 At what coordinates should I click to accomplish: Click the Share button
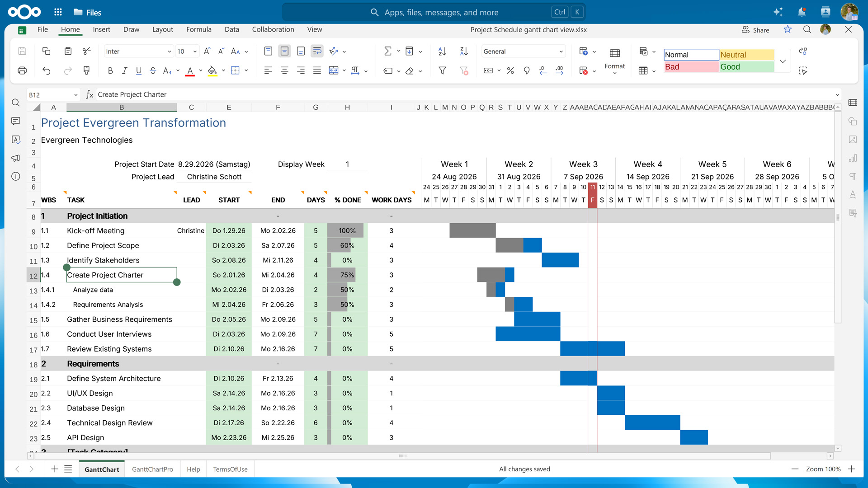coord(755,30)
